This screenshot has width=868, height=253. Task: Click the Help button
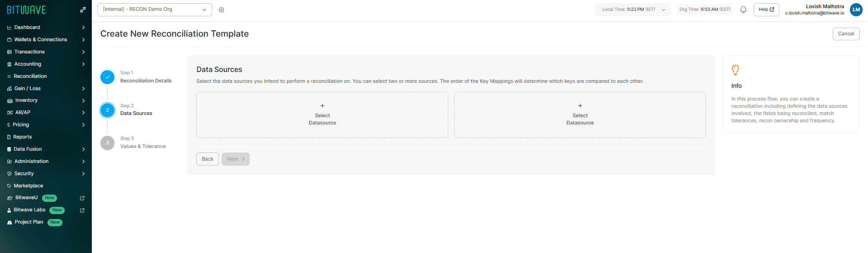pyautogui.click(x=766, y=10)
